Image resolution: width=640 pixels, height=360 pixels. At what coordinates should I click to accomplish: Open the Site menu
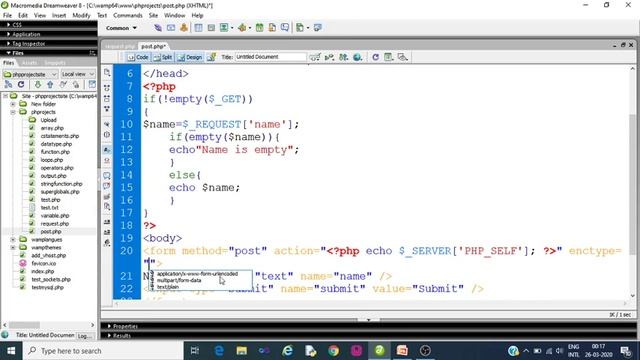[153, 15]
